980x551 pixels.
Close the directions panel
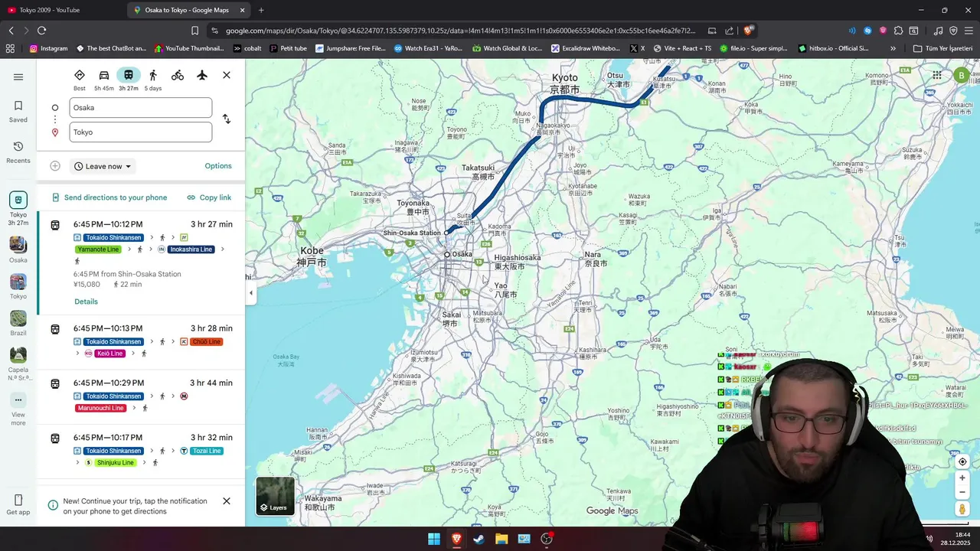(x=227, y=75)
